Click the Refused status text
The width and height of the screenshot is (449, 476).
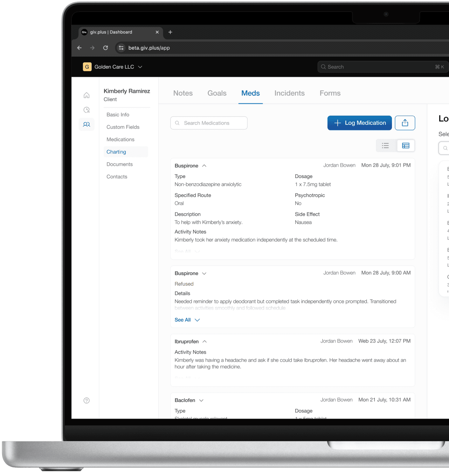click(184, 284)
